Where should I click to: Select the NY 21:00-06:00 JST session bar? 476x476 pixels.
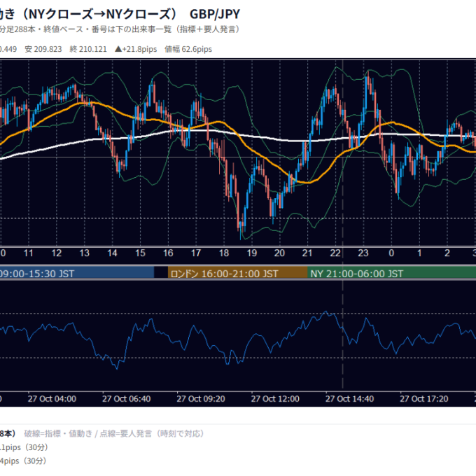391,274
